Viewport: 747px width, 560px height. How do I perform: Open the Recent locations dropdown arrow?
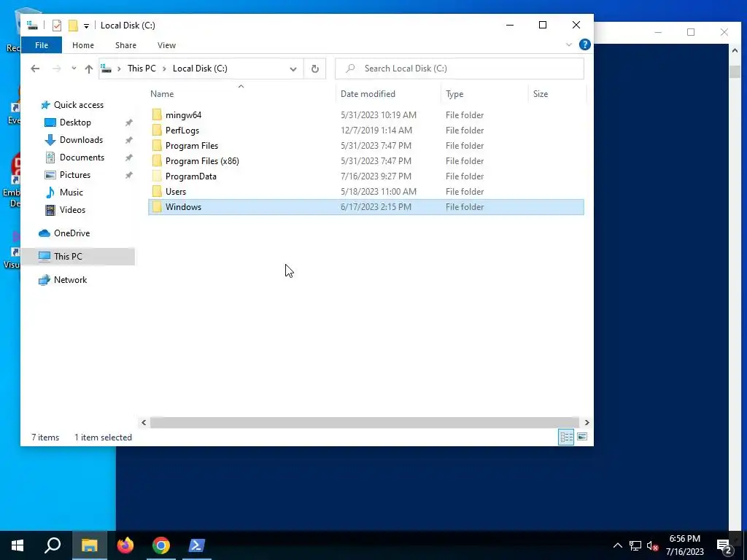click(74, 69)
